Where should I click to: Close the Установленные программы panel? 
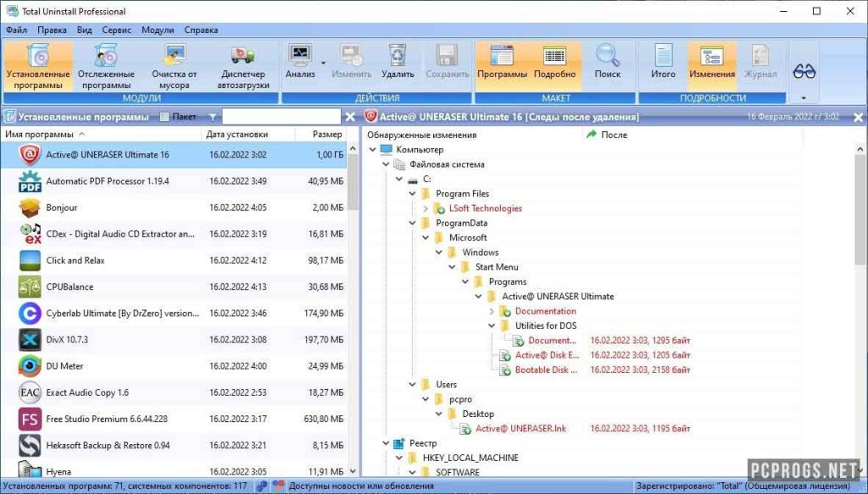click(350, 117)
